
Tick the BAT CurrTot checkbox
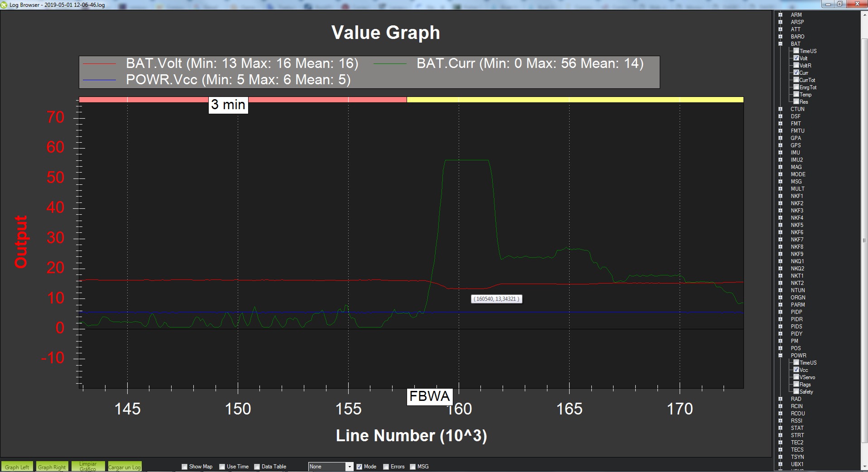click(x=796, y=80)
